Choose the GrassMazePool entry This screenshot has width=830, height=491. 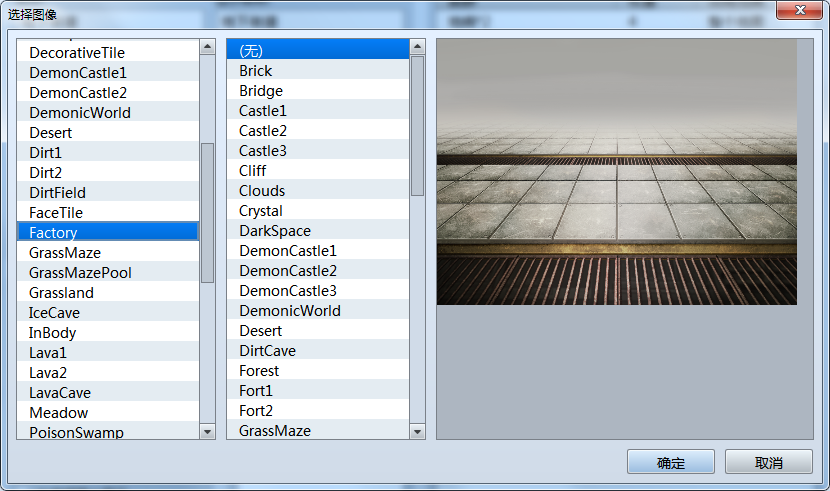(108, 273)
